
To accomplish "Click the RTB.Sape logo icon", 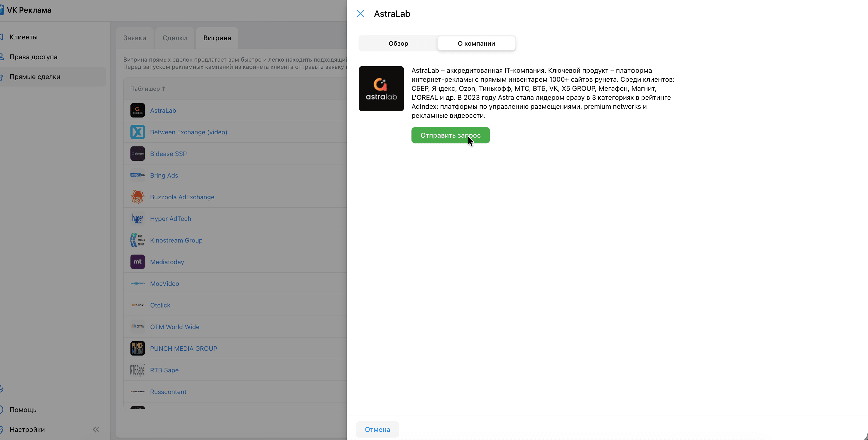I will 137,370.
